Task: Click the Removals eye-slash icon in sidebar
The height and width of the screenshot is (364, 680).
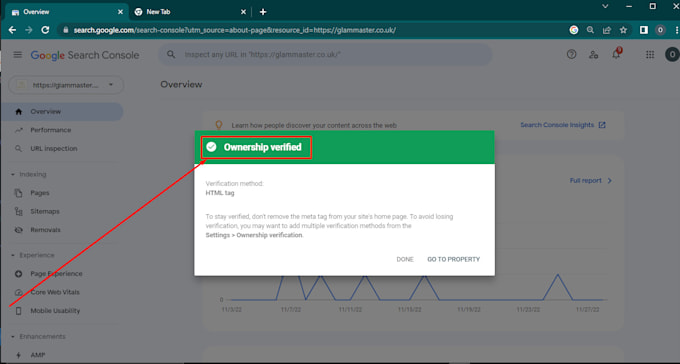Action: pyautogui.click(x=18, y=230)
